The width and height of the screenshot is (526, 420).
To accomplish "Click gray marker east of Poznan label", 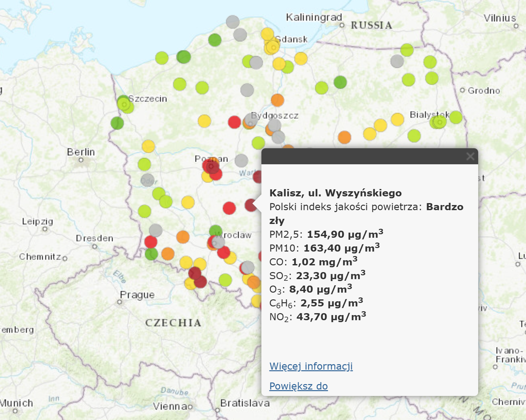I will pos(241,160).
